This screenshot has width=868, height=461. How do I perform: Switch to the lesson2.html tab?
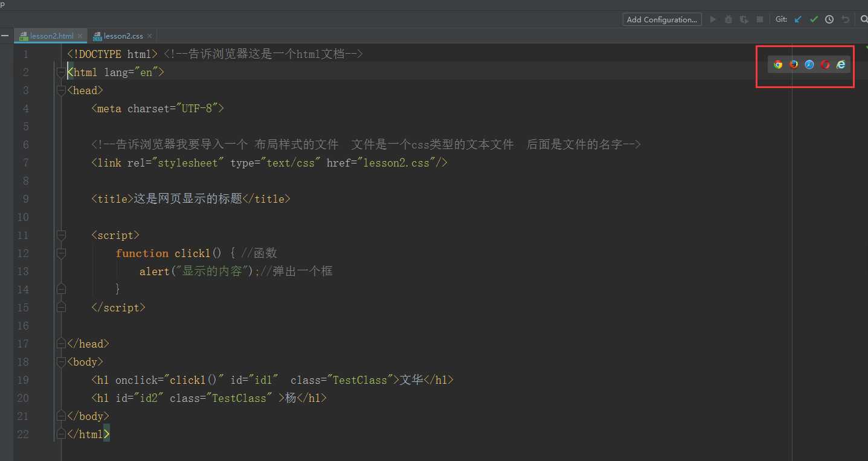[x=51, y=36]
